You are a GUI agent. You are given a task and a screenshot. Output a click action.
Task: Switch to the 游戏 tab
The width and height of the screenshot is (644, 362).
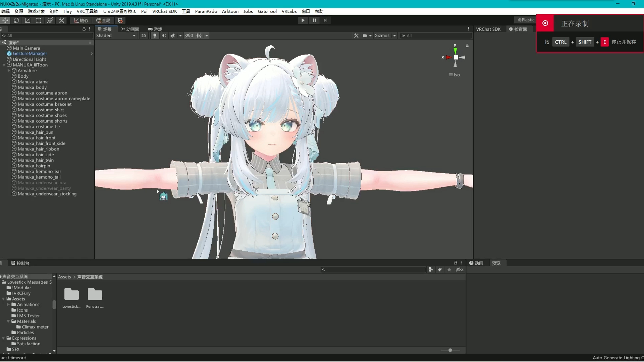pyautogui.click(x=155, y=29)
